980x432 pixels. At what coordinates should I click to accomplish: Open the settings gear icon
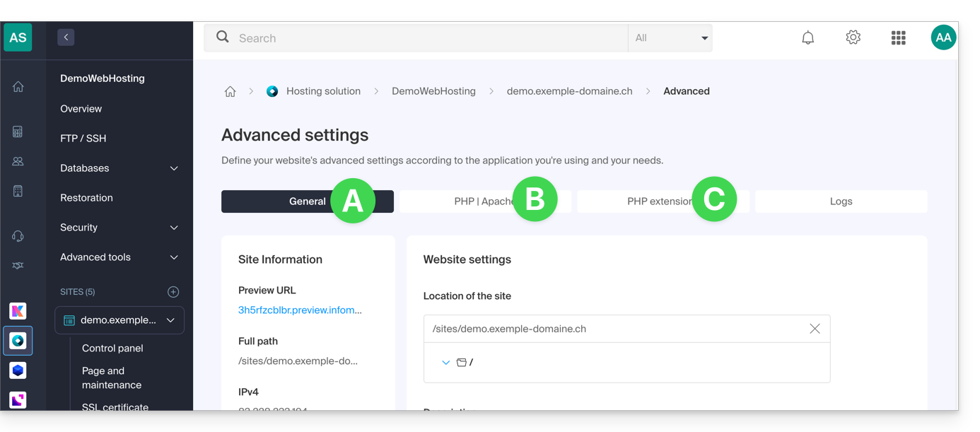pyautogui.click(x=853, y=38)
